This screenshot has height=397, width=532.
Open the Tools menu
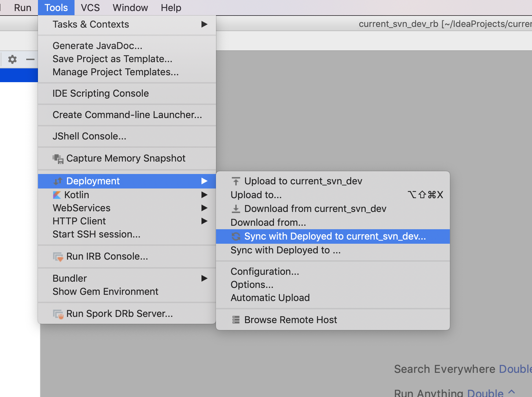(56, 8)
